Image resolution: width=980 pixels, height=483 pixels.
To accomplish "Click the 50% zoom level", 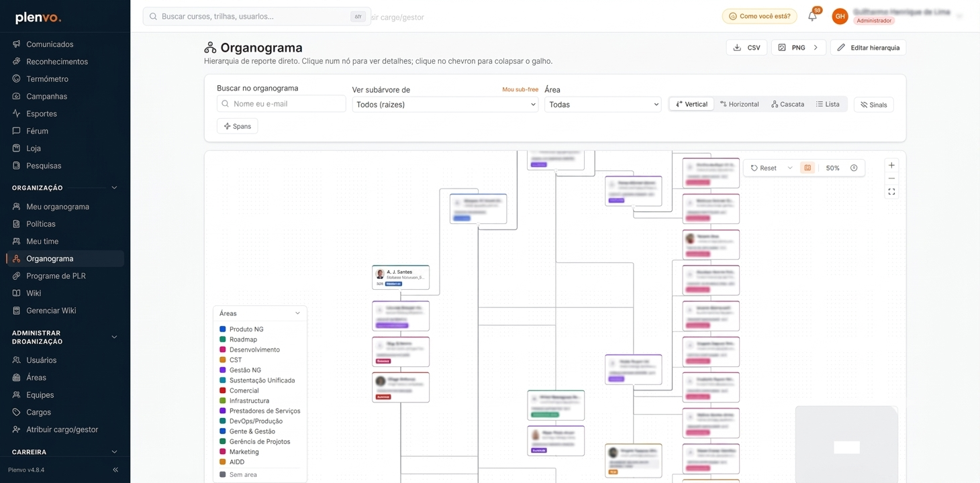I will tap(833, 168).
